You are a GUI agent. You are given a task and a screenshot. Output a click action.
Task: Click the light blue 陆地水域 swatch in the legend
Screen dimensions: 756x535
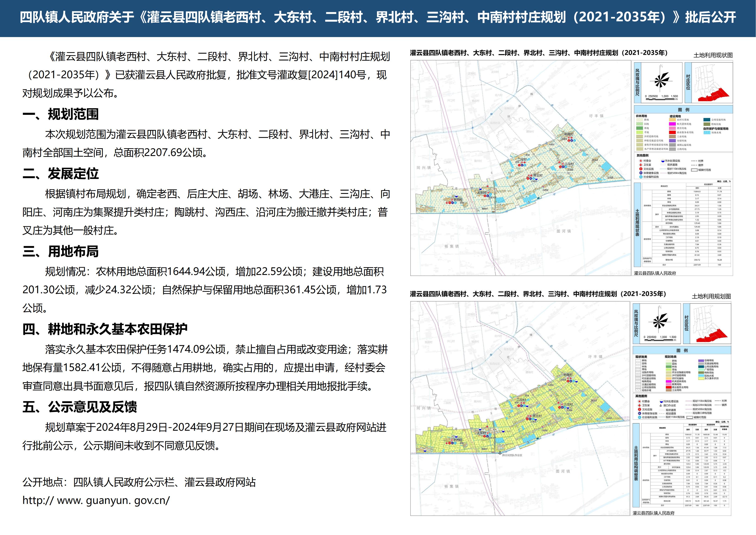point(707,132)
